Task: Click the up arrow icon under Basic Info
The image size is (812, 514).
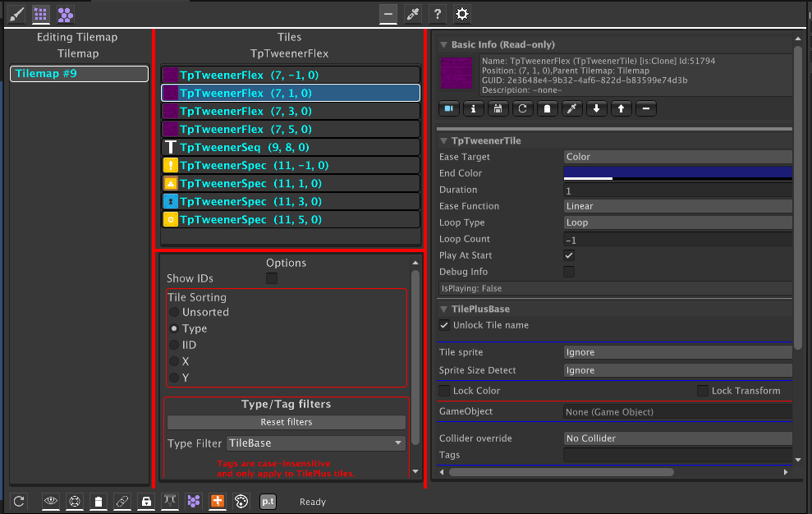Action: point(622,109)
